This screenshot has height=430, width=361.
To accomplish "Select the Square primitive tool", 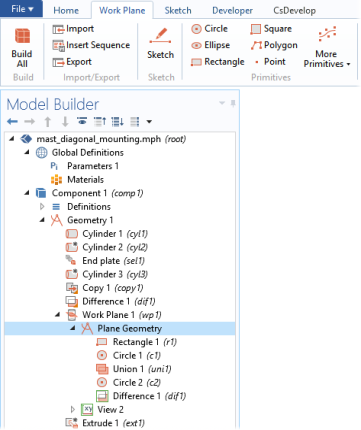I will click(x=271, y=29).
